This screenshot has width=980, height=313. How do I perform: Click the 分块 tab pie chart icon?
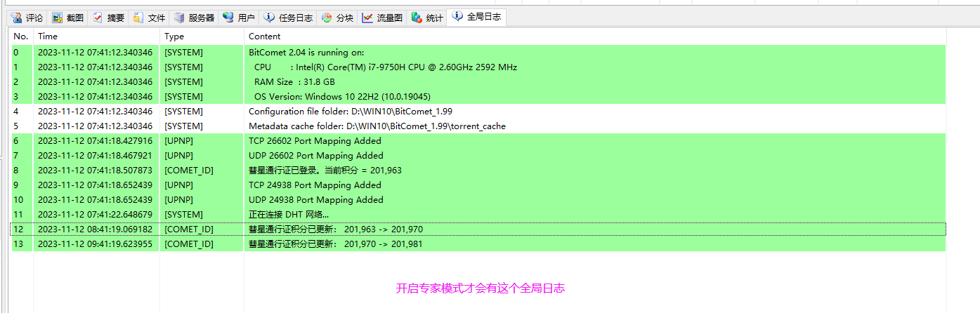click(327, 18)
